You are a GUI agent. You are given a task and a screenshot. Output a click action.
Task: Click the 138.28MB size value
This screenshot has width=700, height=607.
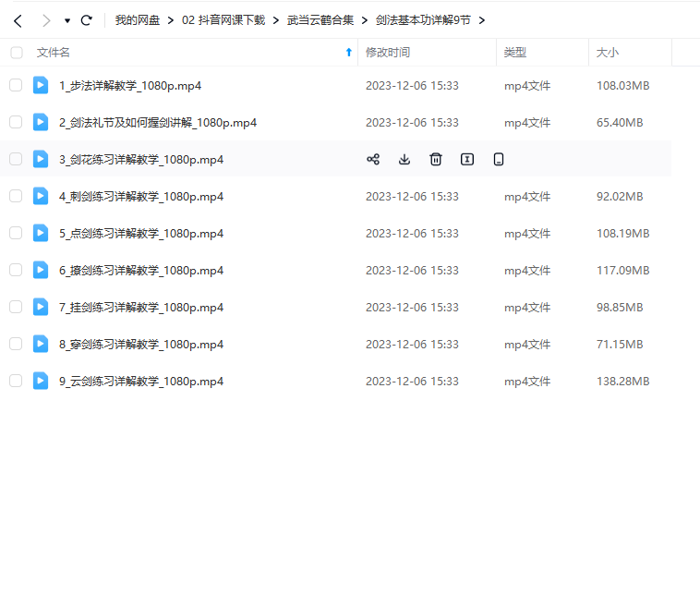coord(622,382)
